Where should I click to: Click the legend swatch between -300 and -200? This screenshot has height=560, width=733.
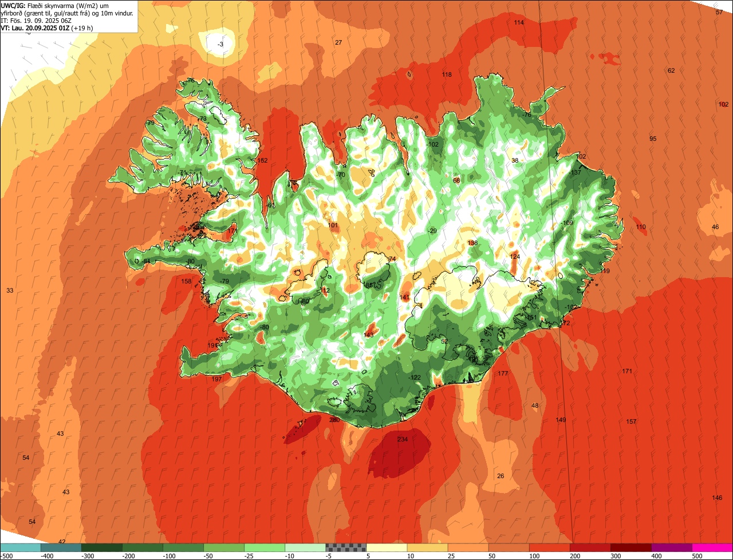102,547
